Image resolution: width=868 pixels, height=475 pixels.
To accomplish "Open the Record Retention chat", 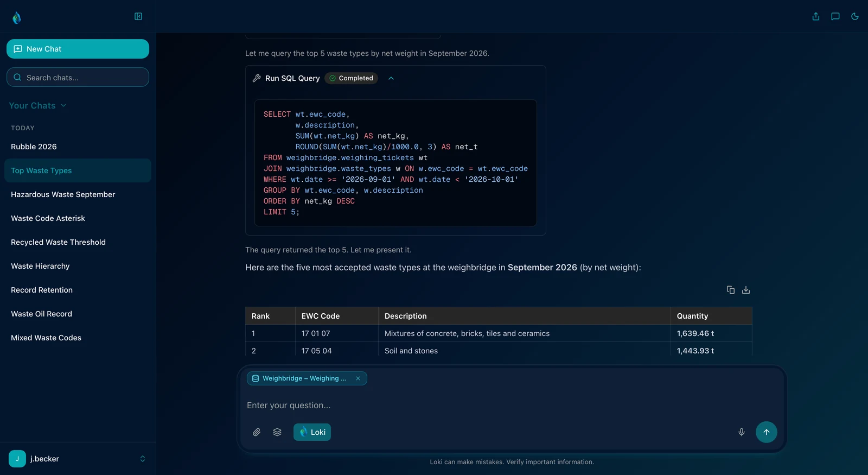I will pyautogui.click(x=78, y=290).
